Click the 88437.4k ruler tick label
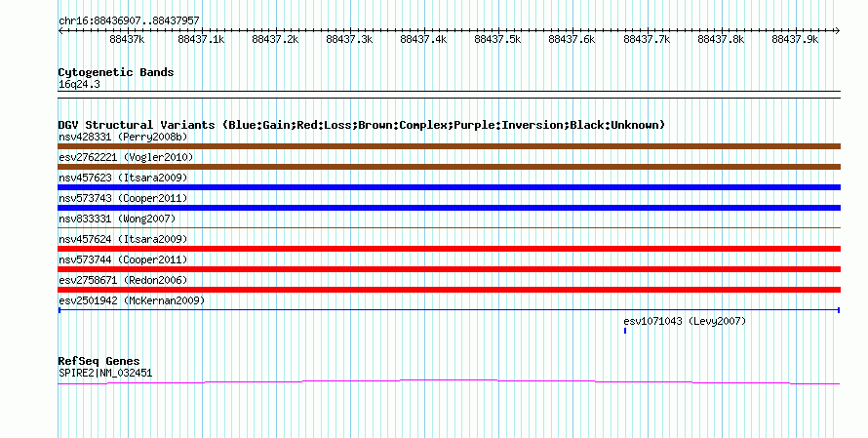The width and height of the screenshot is (868, 438). pyautogui.click(x=423, y=39)
